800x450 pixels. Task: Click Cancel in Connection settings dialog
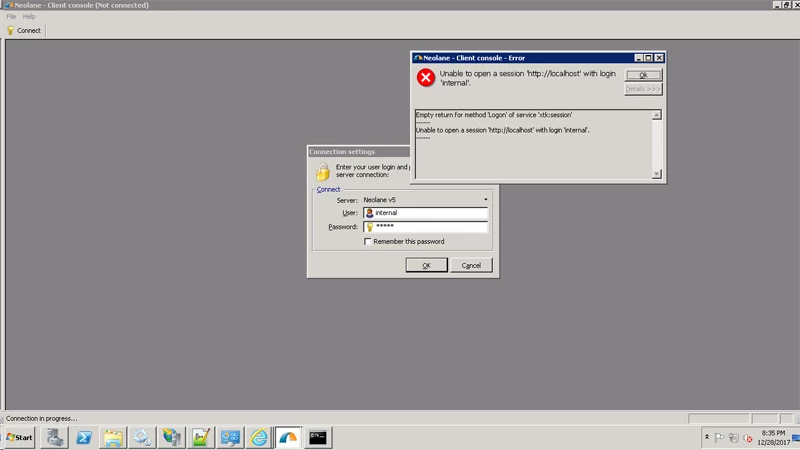coord(471,265)
